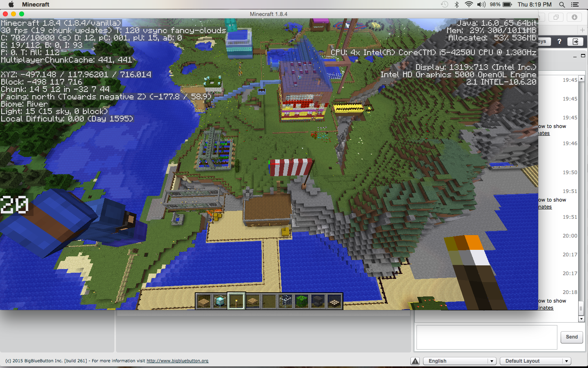The image size is (588, 368).
Task: Select the torch in the highlighted hotbar slot
Action: click(x=236, y=301)
